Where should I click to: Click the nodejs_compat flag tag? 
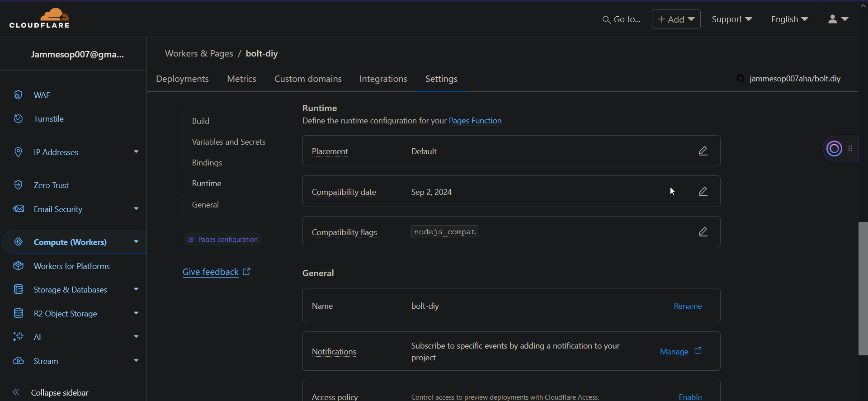445,232
